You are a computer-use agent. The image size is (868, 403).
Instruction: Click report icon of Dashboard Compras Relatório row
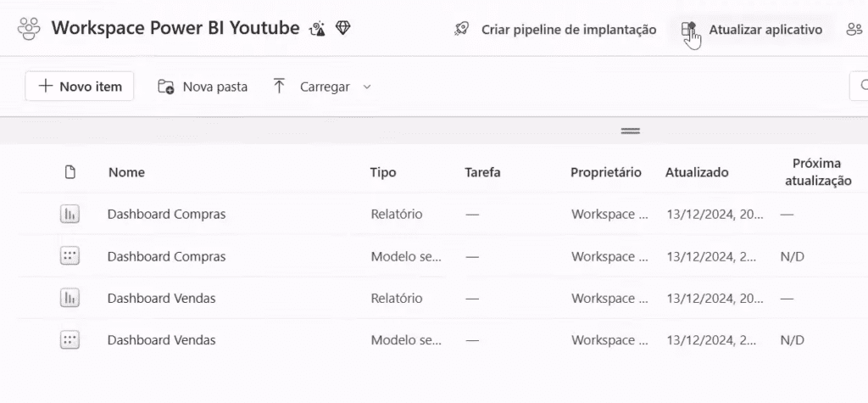click(70, 214)
